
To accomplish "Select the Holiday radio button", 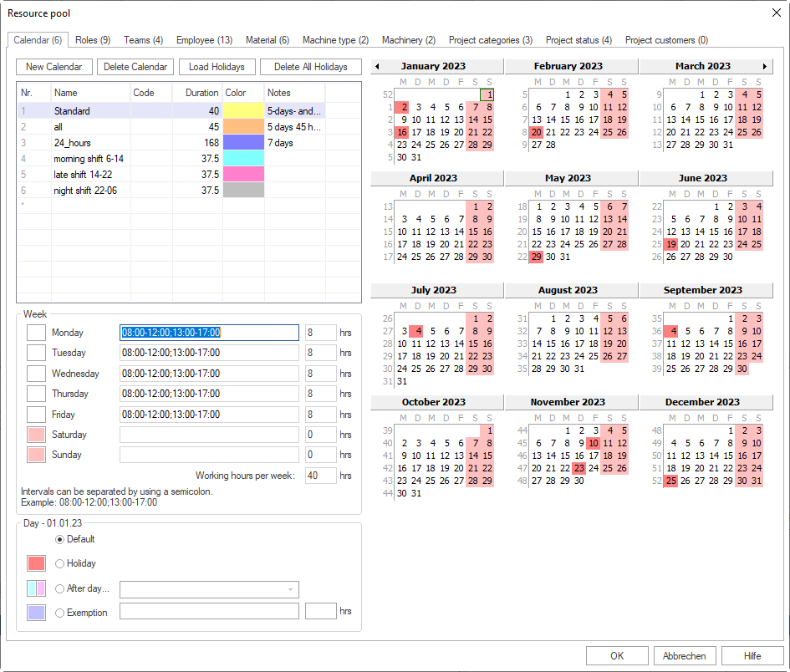I will [59, 563].
